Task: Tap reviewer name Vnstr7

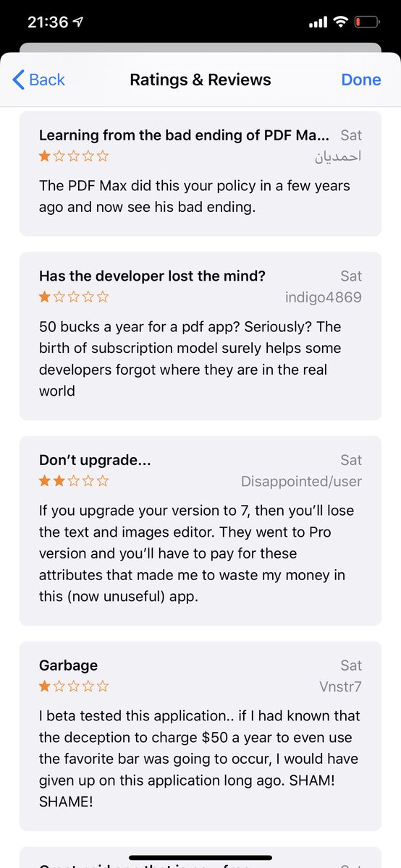Action: (x=340, y=686)
